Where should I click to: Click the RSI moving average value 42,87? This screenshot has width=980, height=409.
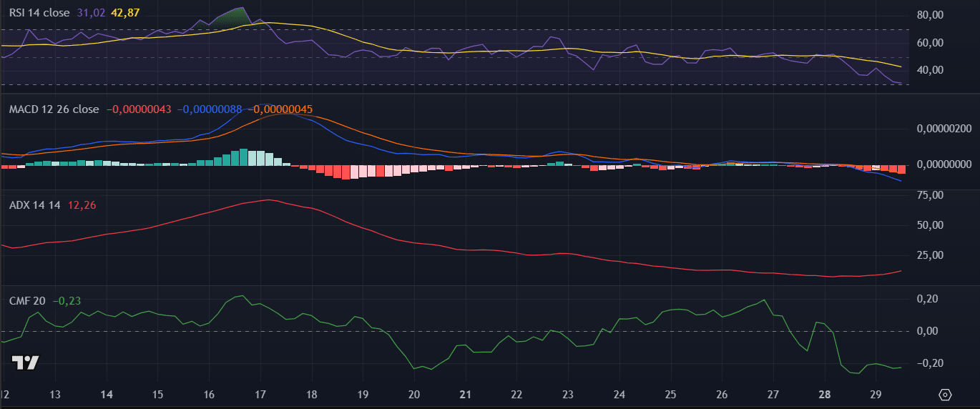pyautogui.click(x=125, y=13)
